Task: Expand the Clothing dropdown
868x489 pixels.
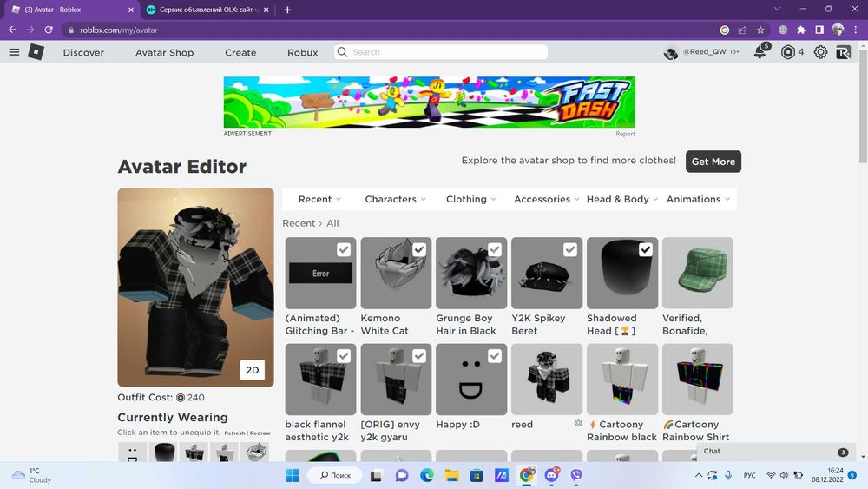Action: click(x=471, y=200)
